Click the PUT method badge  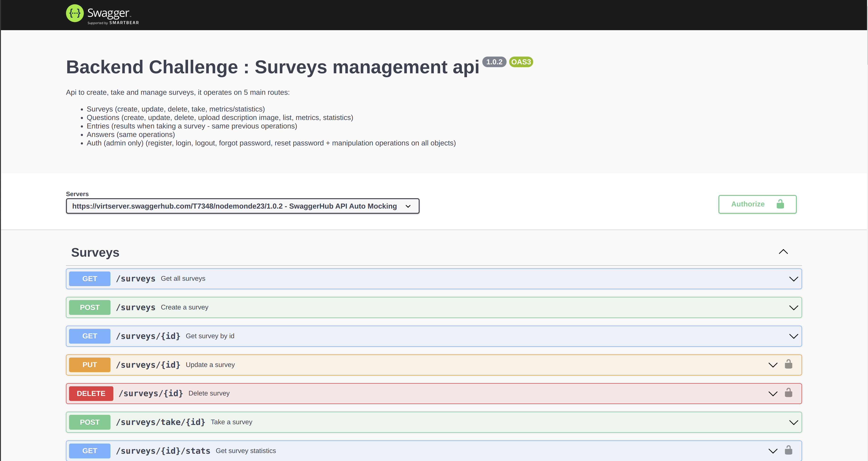pos(90,365)
